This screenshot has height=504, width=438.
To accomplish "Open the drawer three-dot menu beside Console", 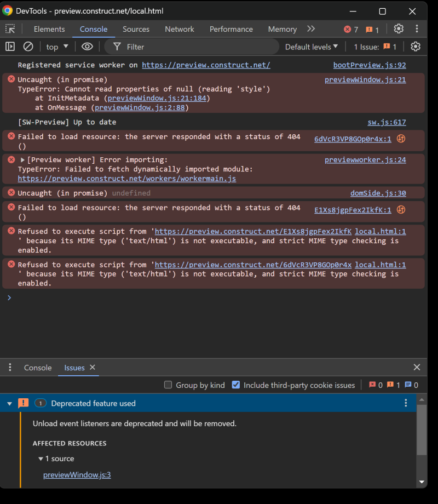I will pyautogui.click(x=10, y=368).
